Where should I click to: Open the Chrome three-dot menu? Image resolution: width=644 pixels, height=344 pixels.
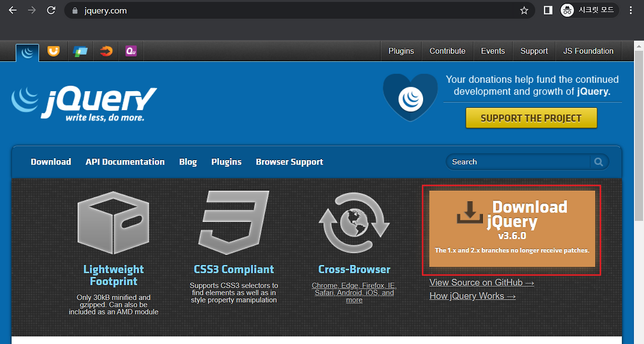coord(631,10)
